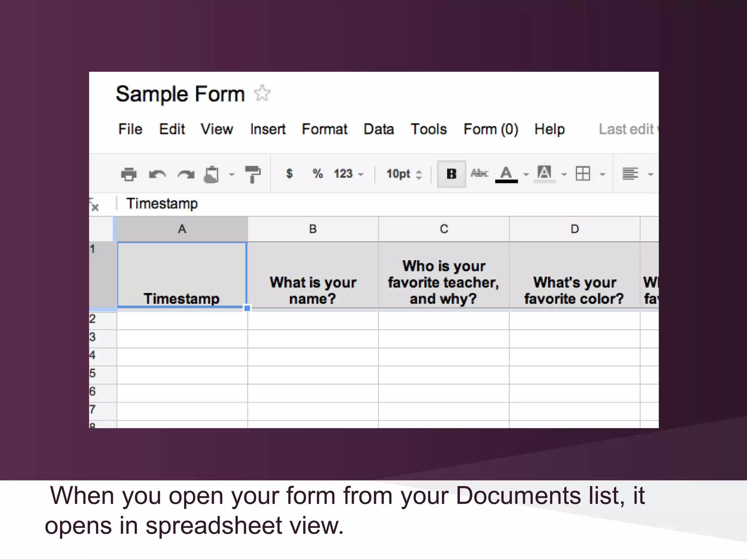Star the Sample Form document
Screen dimensions: 747x560
[x=262, y=93]
